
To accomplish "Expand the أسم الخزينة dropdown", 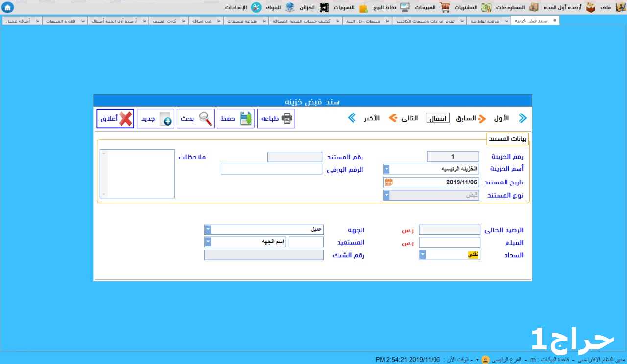I will click(386, 169).
